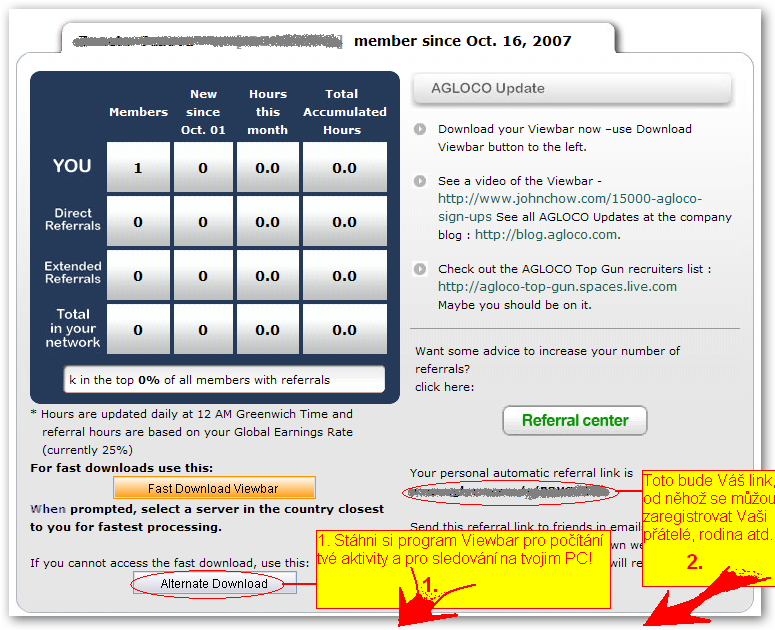Select Extended Referrals Members cell

point(138,275)
